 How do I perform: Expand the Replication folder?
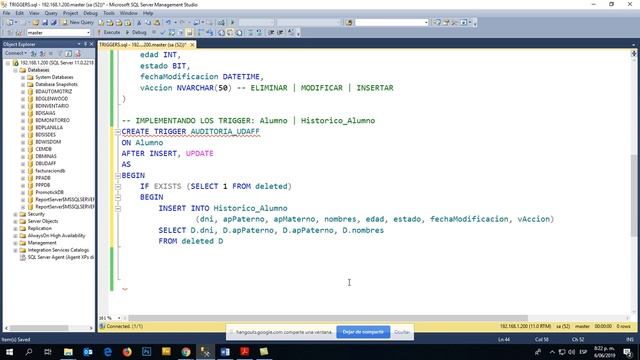coord(16,229)
